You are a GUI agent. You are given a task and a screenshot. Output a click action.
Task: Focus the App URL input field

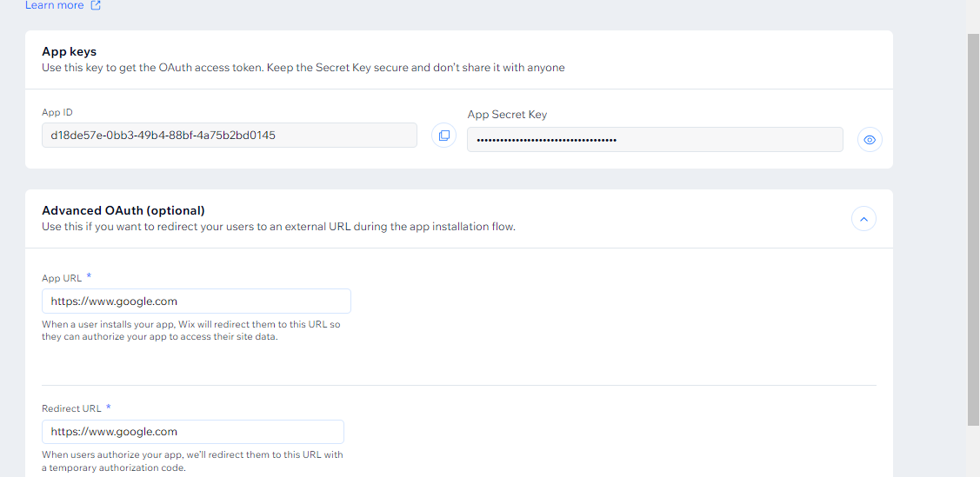pyautogui.click(x=197, y=301)
